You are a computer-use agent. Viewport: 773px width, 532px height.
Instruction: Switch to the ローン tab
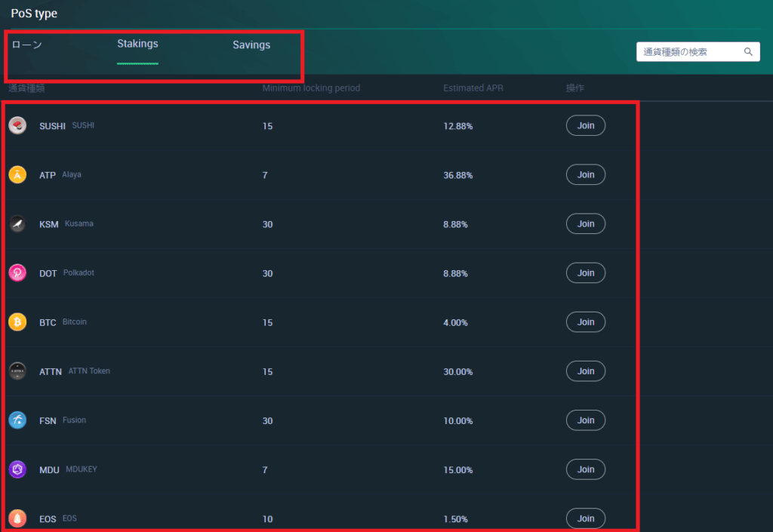26,45
